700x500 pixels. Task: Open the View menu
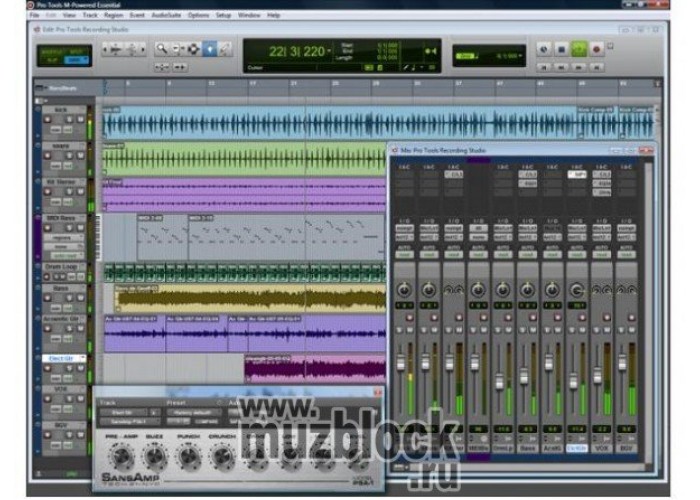tap(69, 15)
